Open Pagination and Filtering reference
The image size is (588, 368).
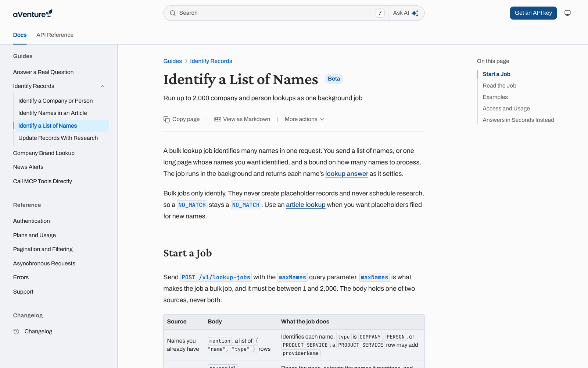tap(43, 249)
